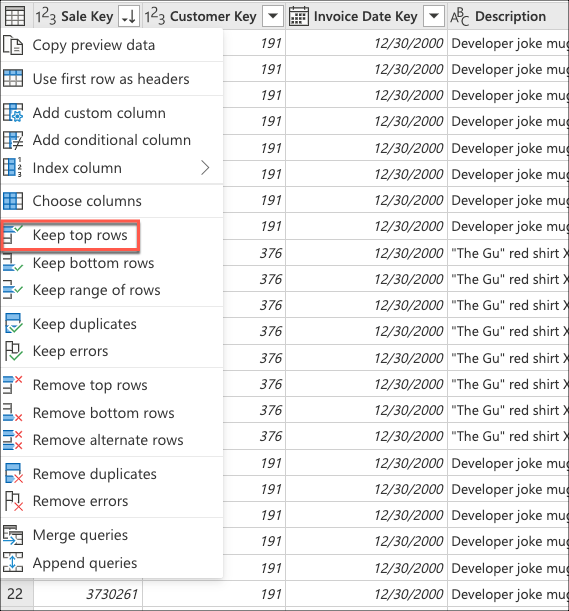Image resolution: width=569 pixels, height=611 pixels.
Task: Select Remove top rows
Action: [112, 385]
